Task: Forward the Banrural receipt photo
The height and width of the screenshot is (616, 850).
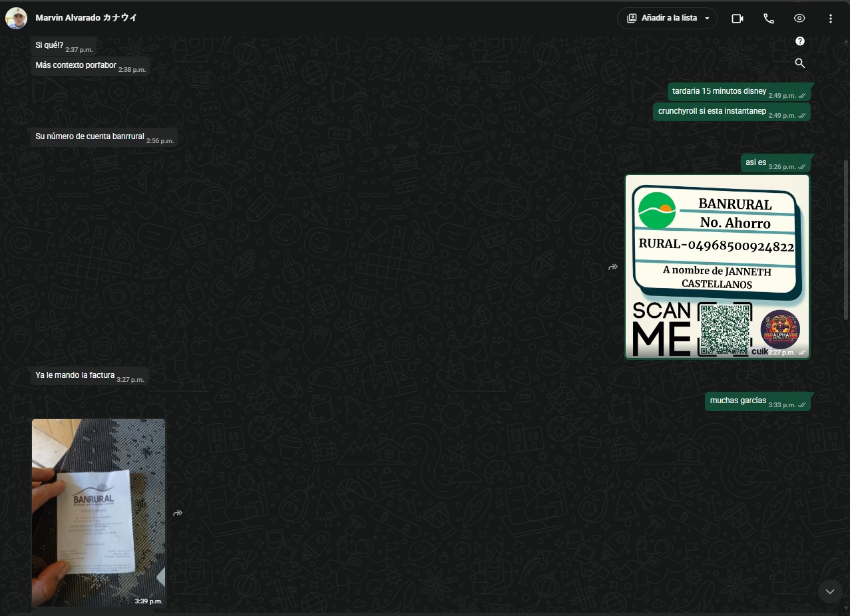Action: pyautogui.click(x=178, y=513)
